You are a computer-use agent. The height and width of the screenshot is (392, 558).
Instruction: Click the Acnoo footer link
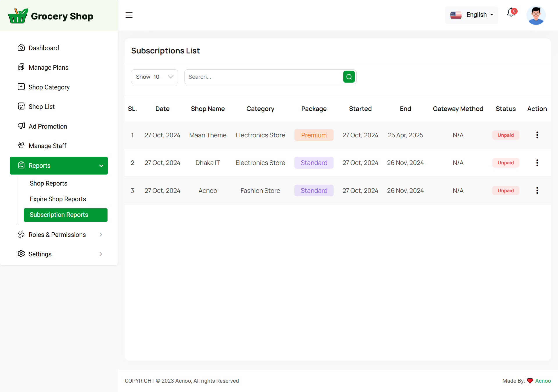tap(543, 381)
